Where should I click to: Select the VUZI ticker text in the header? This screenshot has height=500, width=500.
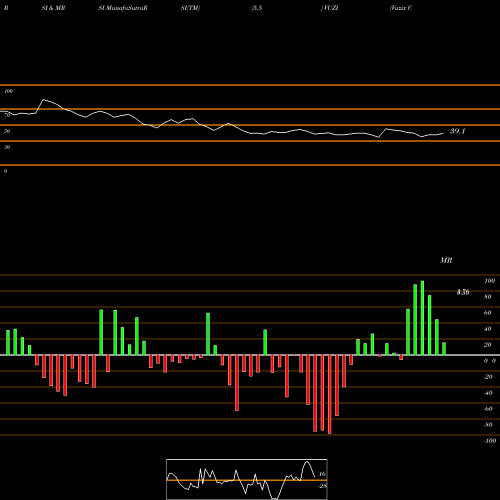pos(329,8)
